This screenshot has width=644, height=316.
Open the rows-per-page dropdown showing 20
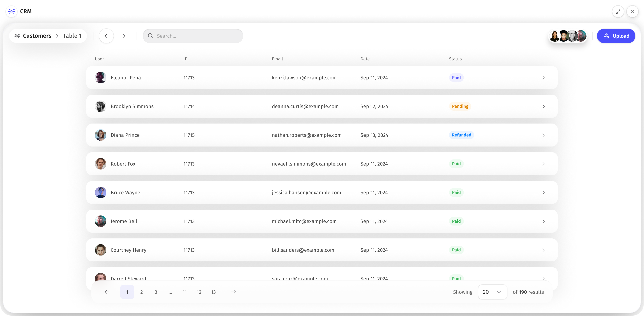click(x=492, y=292)
